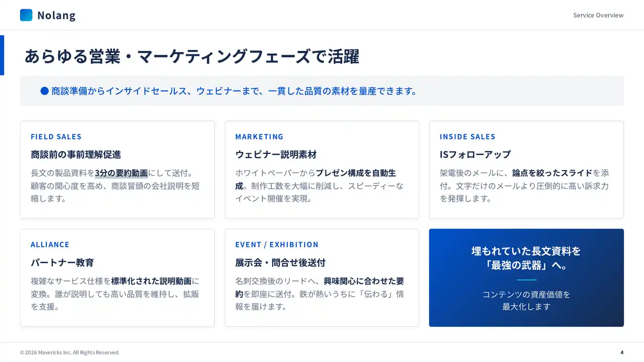Click the blue Nolang logo square

(26, 15)
